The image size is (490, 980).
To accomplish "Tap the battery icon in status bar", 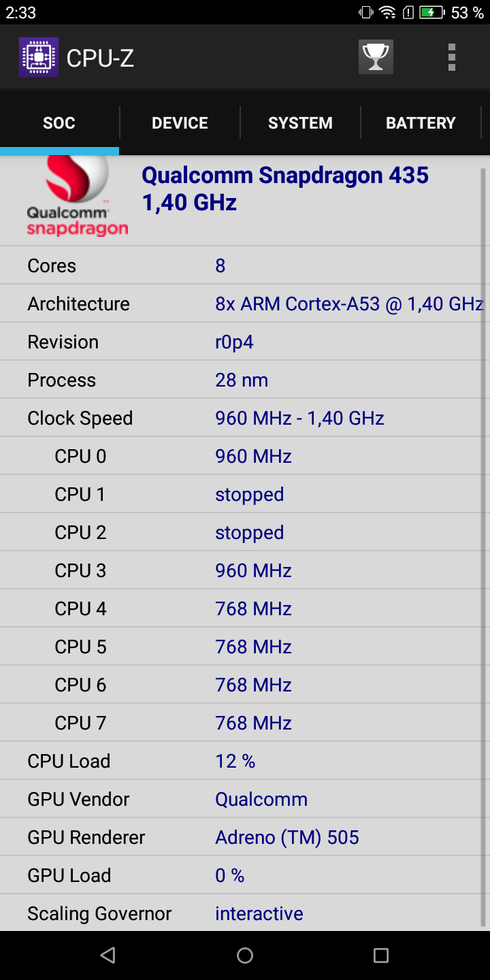I will [x=432, y=12].
